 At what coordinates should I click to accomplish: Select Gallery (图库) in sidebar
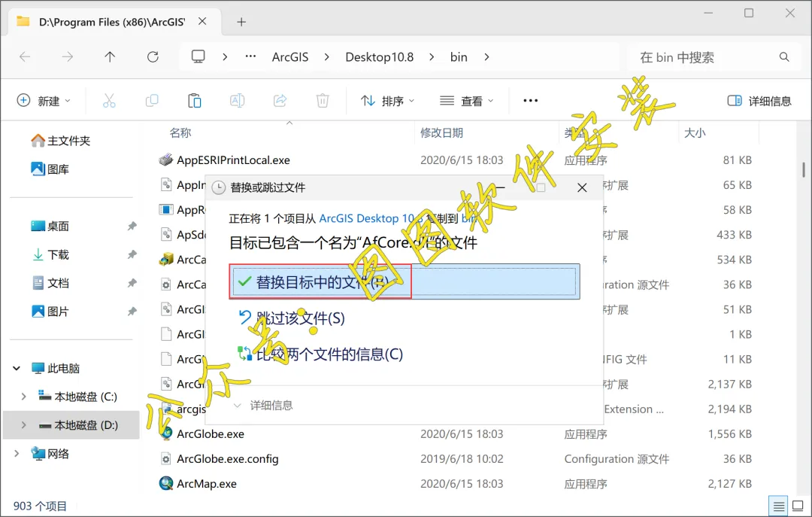point(50,169)
